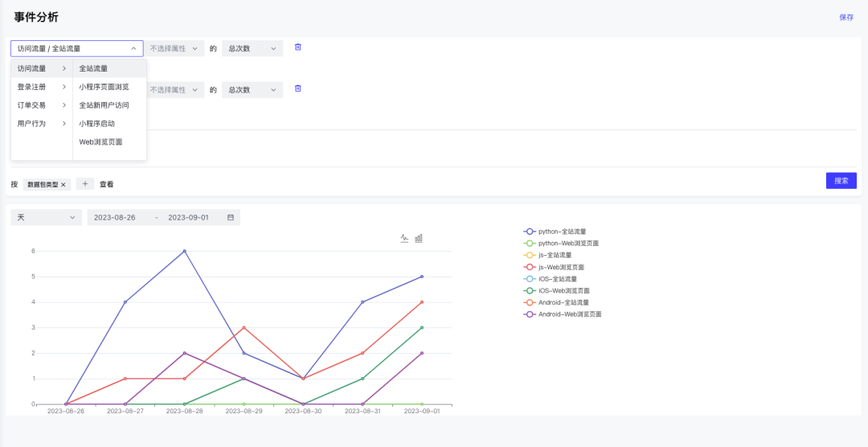This screenshot has width=868, height=447.
Task: Switch chart to bar chart view
Action: click(x=419, y=238)
